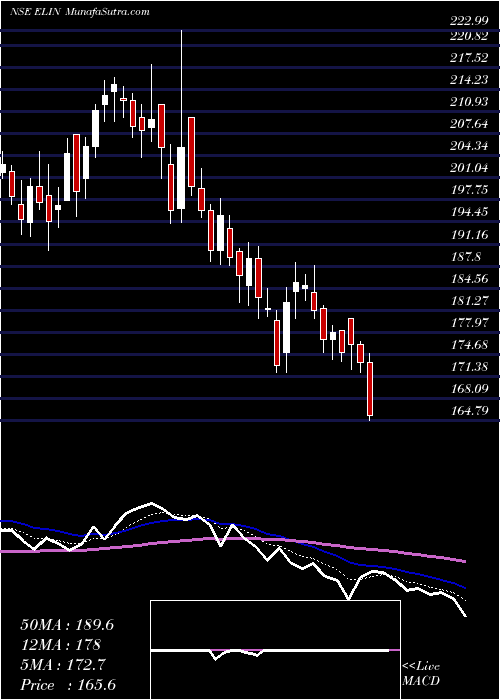The image size is (500, 700).
Task: Click the 194.45 price level label
Action: click(x=469, y=212)
